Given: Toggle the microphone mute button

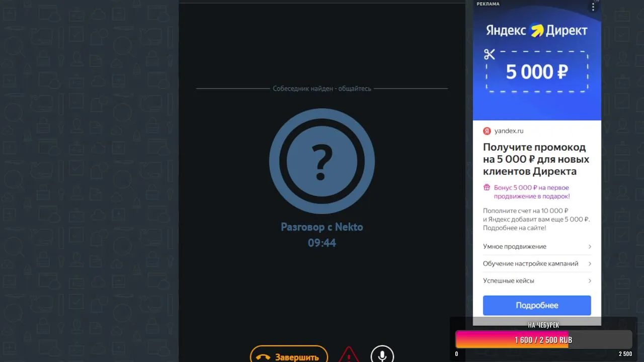Looking at the screenshot, I should click(382, 355).
